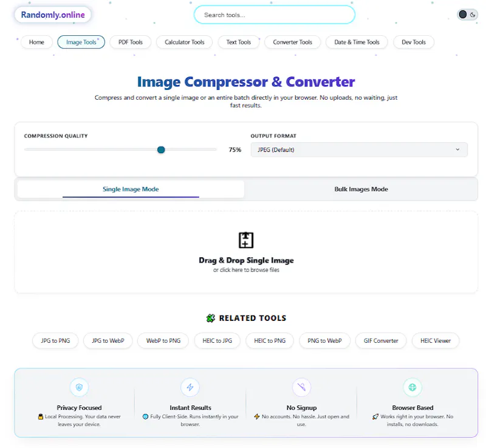Expand the Output Format JPEG dropdown
This screenshot has height=448, width=486.
point(359,150)
